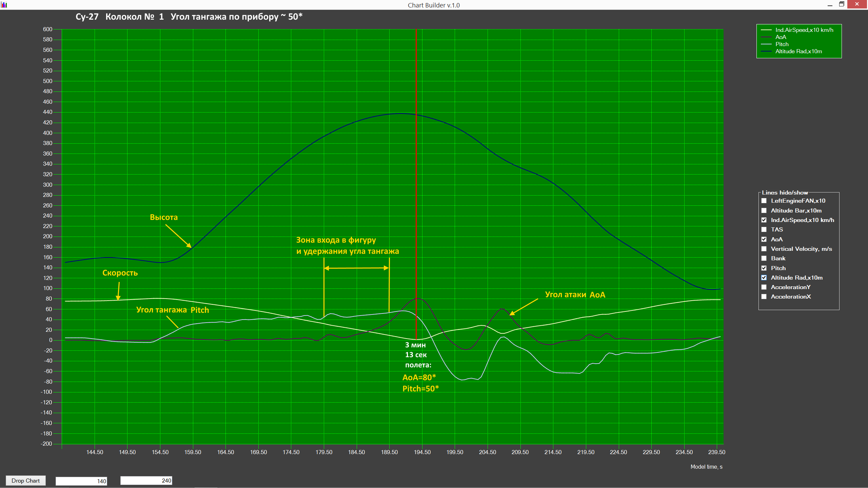Click the start time field showing 140
The width and height of the screenshot is (868, 488).
pyautogui.click(x=81, y=481)
